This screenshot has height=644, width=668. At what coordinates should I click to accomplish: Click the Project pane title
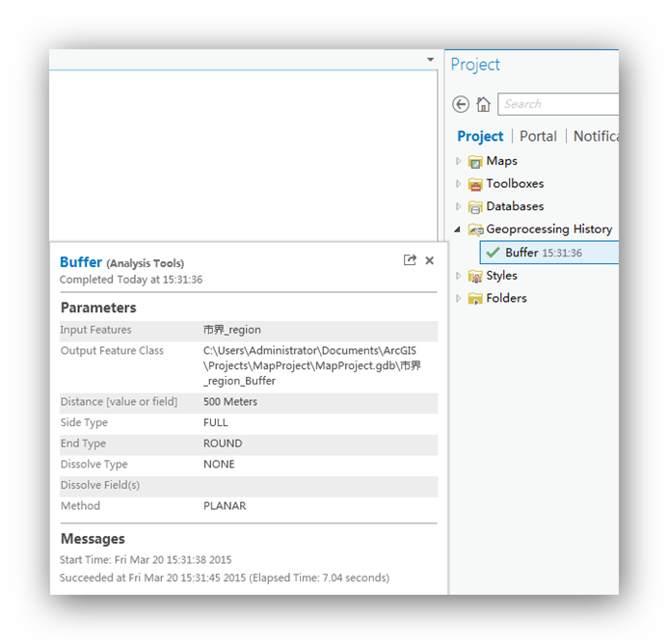click(475, 66)
